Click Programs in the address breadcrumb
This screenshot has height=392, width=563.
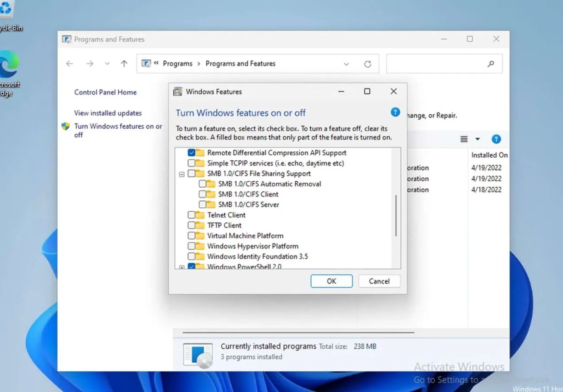click(x=177, y=64)
